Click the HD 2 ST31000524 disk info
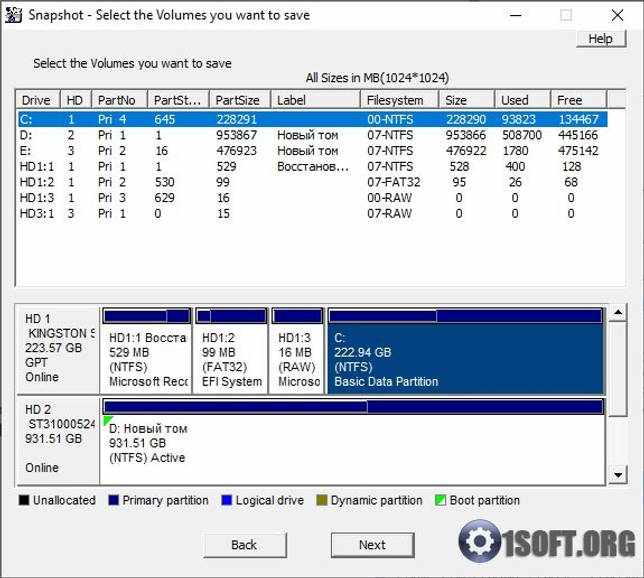Image resolution: width=644 pixels, height=578 pixels. [58, 439]
